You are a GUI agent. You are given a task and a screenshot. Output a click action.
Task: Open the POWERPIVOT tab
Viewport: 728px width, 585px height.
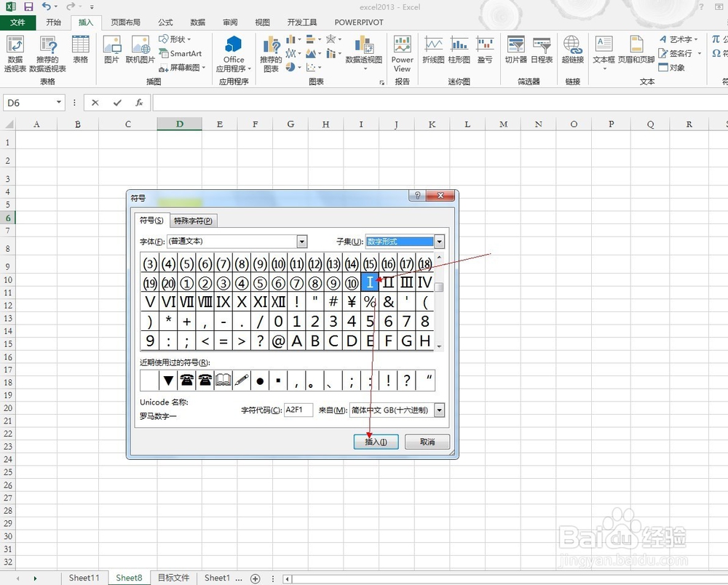(x=359, y=23)
